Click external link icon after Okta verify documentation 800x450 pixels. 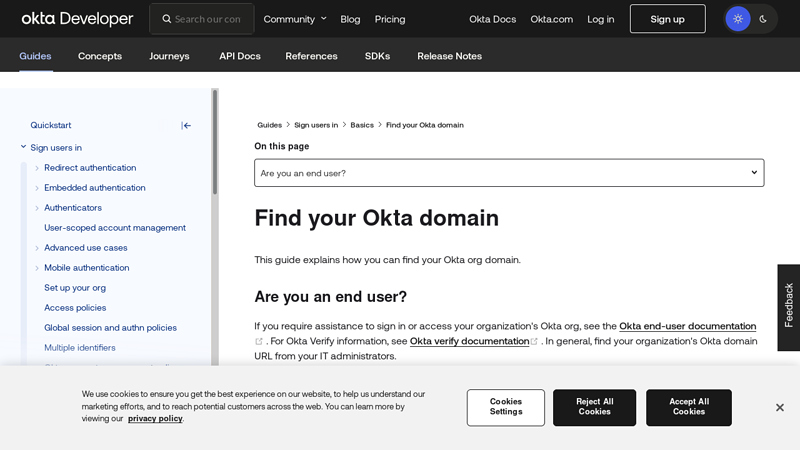[534, 341]
